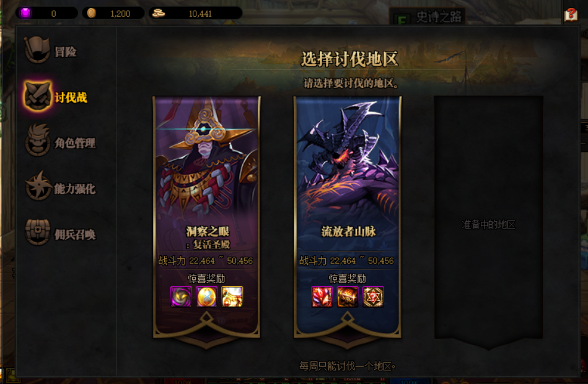Switch to 角色管理 menu label
The height and width of the screenshot is (384, 588).
[x=75, y=143]
